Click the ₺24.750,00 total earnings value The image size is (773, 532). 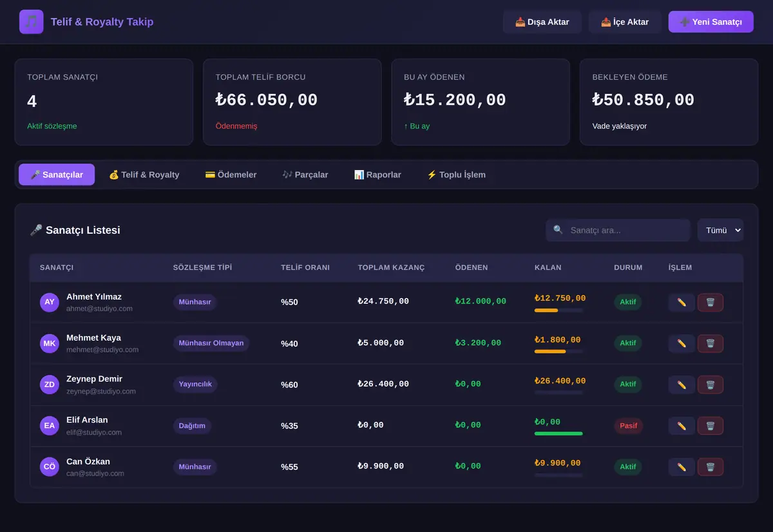pos(383,301)
